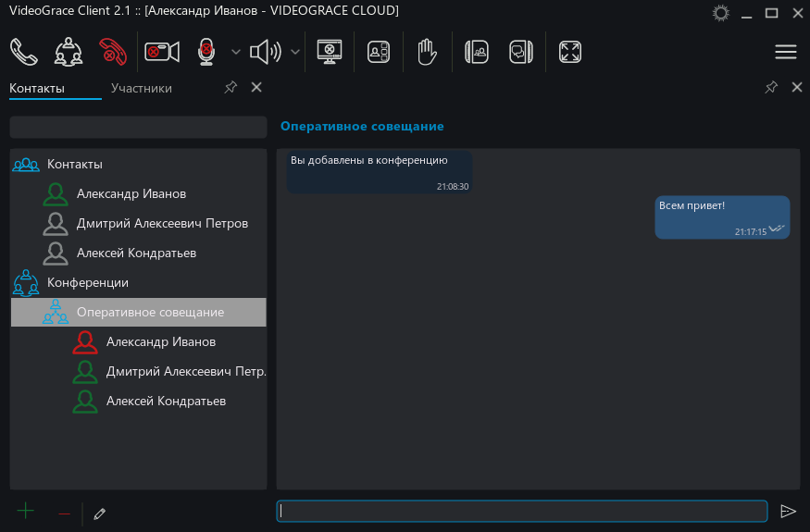Viewport: 810px width, 532px height.
Task: Switch to the Контакты tab
Action: click(x=37, y=88)
